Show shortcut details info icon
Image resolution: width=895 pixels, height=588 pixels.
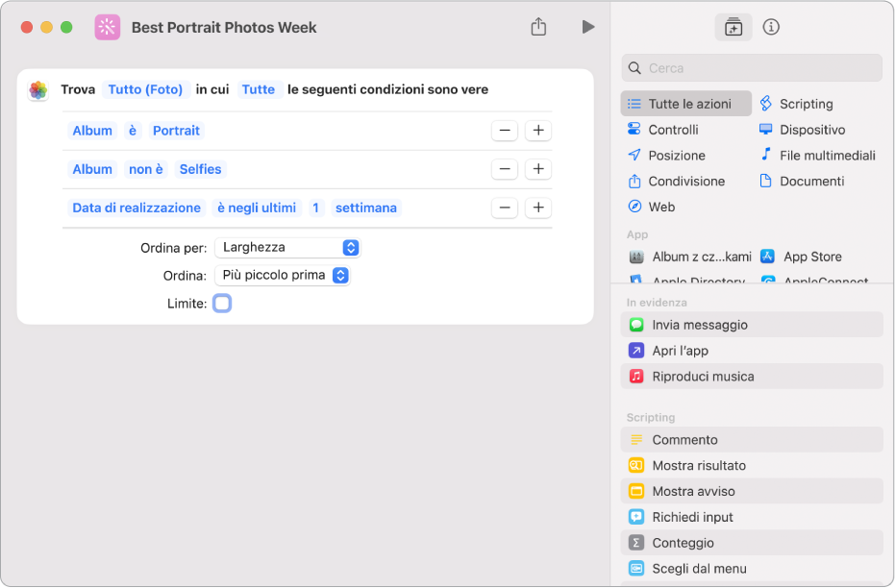(x=770, y=27)
